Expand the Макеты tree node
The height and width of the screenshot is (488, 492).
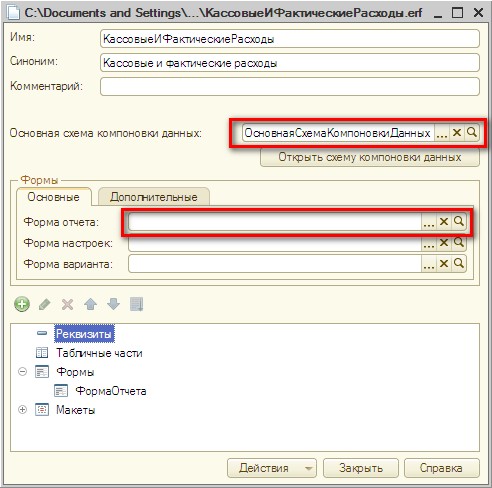tap(22, 409)
